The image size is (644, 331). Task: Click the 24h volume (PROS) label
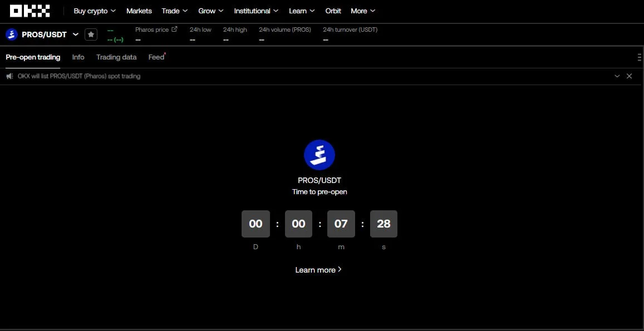click(x=284, y=29)
